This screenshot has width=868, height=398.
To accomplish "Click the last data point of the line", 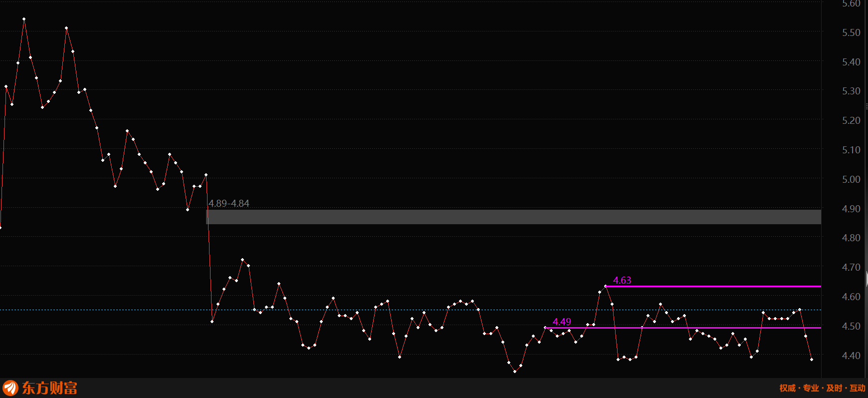I will pos(812,360).
